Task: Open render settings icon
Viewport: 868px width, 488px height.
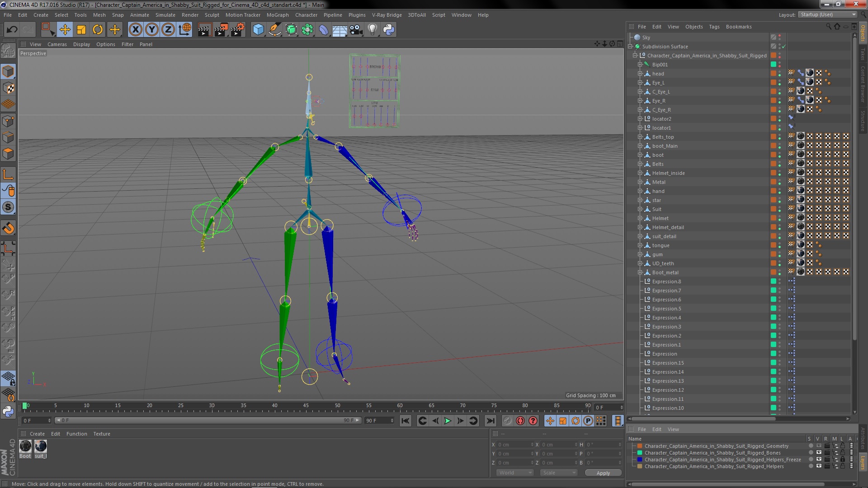Action: tap(237, 30)
